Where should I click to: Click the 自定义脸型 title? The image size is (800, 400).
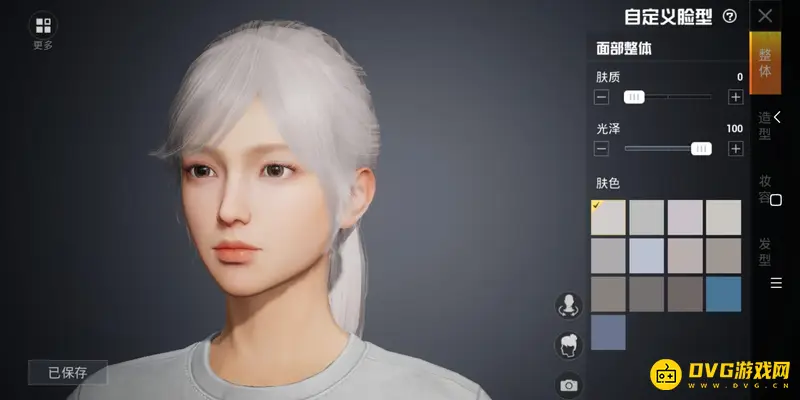[668, 17]
